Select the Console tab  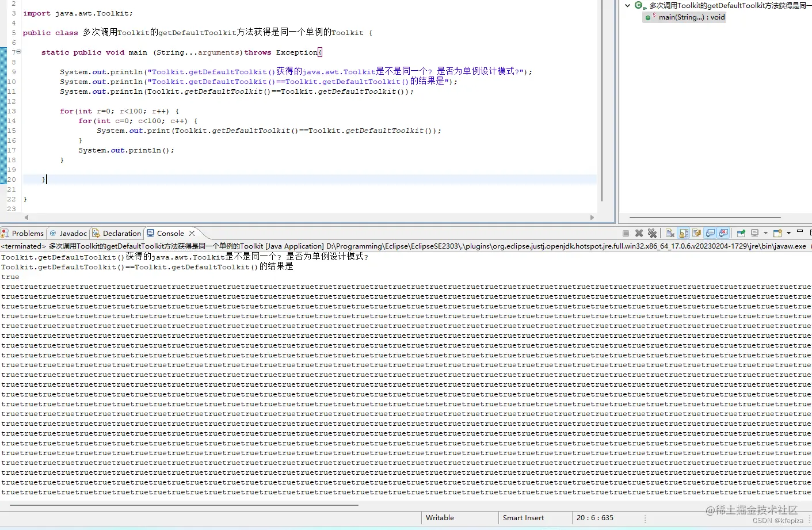coord(170,233)
